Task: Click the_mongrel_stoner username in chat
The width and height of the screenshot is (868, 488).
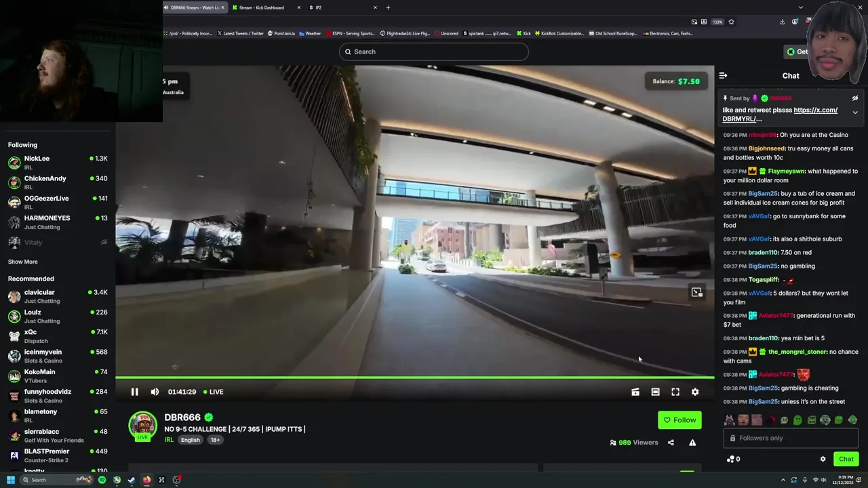Action: [x=797, y=352]
